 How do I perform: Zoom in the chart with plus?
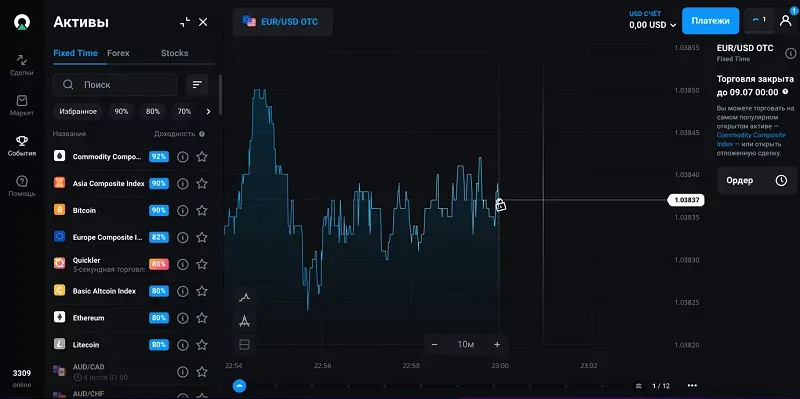(497, 345)
